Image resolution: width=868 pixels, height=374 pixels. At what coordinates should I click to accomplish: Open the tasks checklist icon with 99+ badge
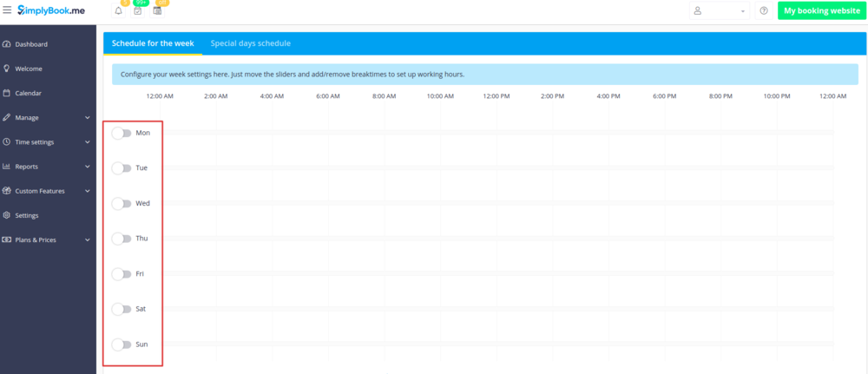coord(137,11)
